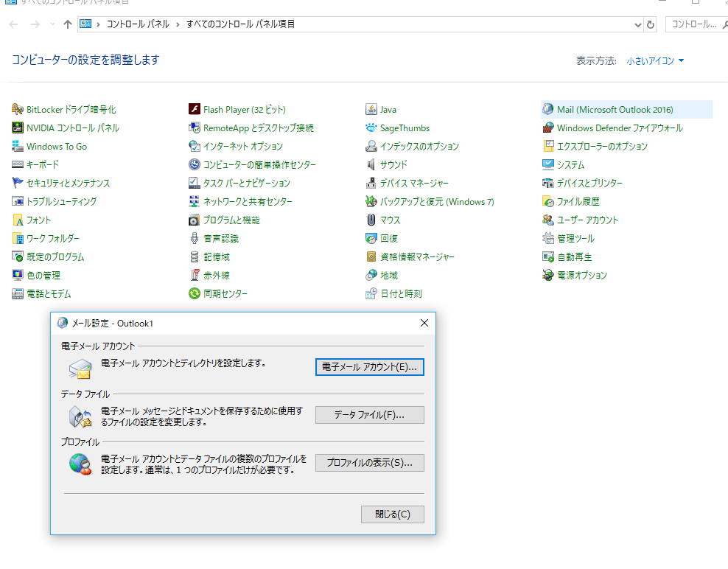Open RemoteApp とデスクトップ接続 icon
Screen dimensions: 728x569
(x=195, y=128)
